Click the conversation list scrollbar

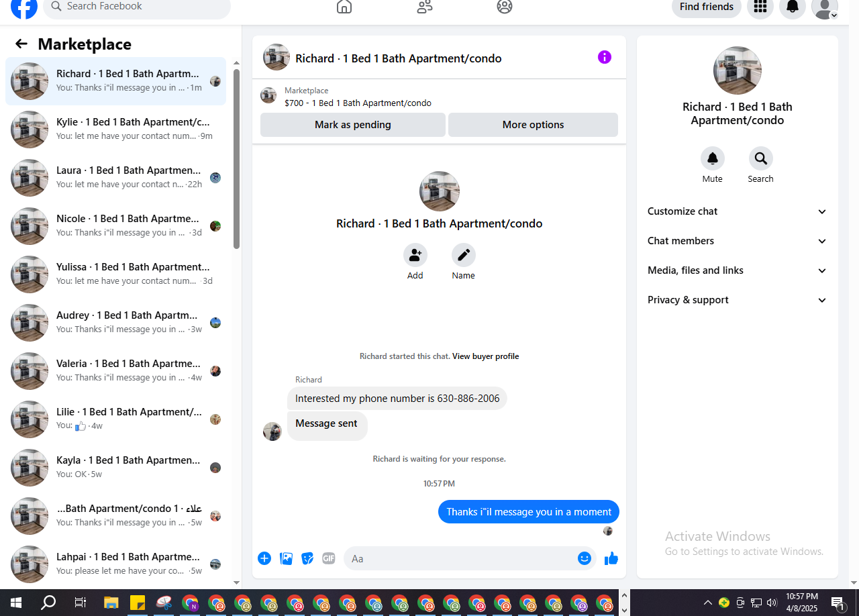point(236,159)
